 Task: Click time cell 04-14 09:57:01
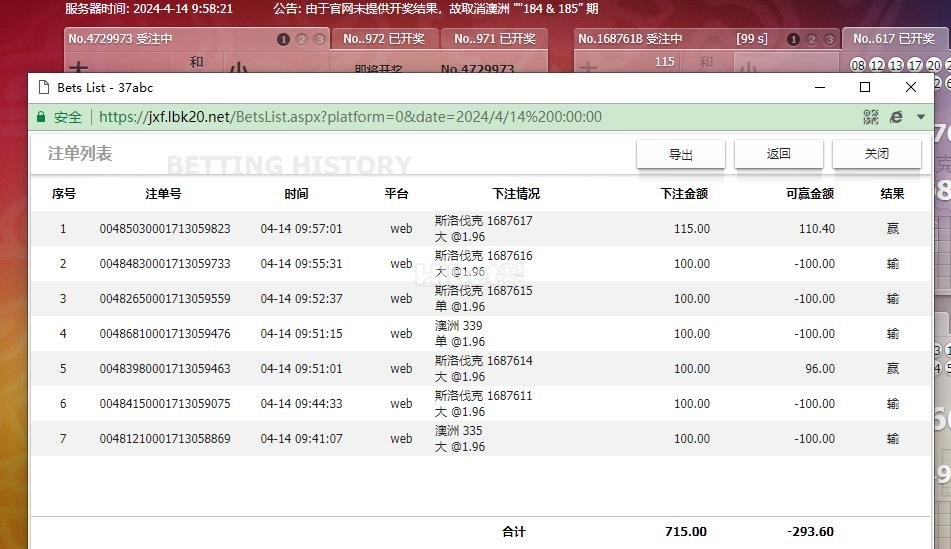click(x=301, y=229)
